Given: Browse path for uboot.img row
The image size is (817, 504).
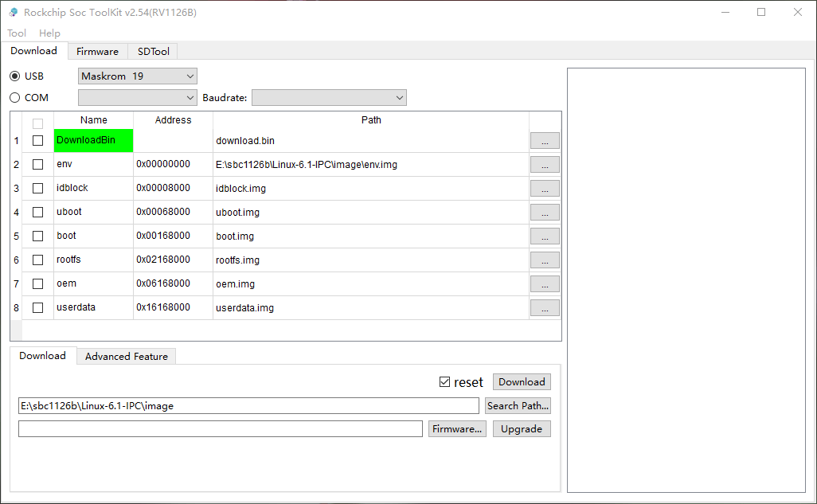Looking at the screenshot, I should point(545,212).
